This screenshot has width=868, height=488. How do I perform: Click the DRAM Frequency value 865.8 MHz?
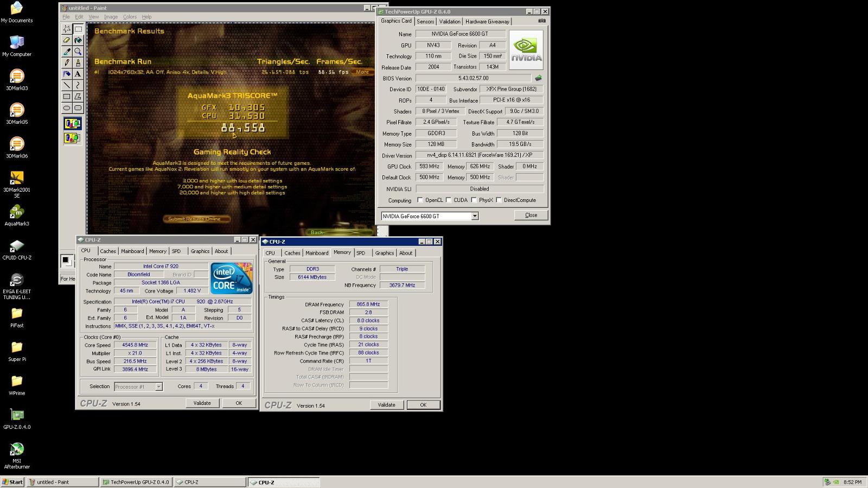point(368,305)
